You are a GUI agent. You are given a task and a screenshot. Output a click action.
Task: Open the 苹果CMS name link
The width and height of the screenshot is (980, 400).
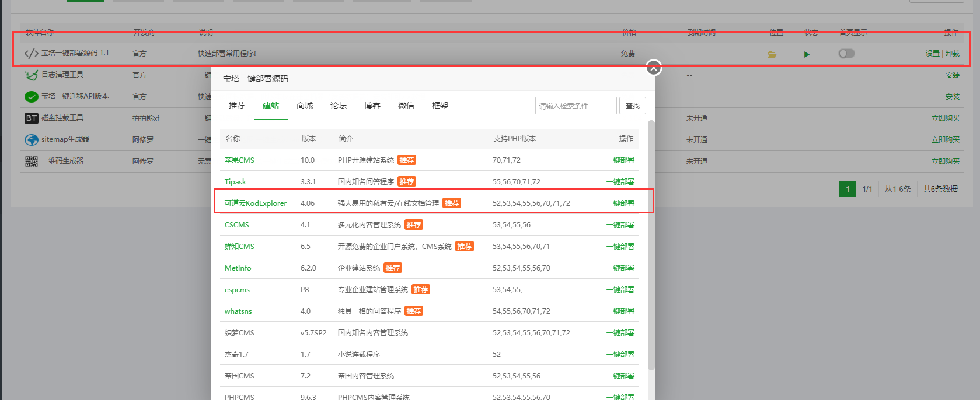click(x=239, y=160)
